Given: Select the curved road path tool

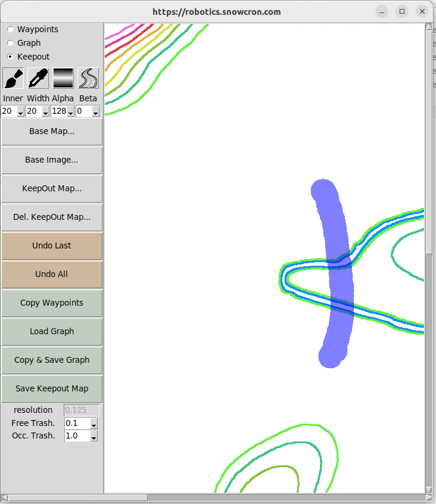Looking at the screenshot, I should click(x=88, y=78).
